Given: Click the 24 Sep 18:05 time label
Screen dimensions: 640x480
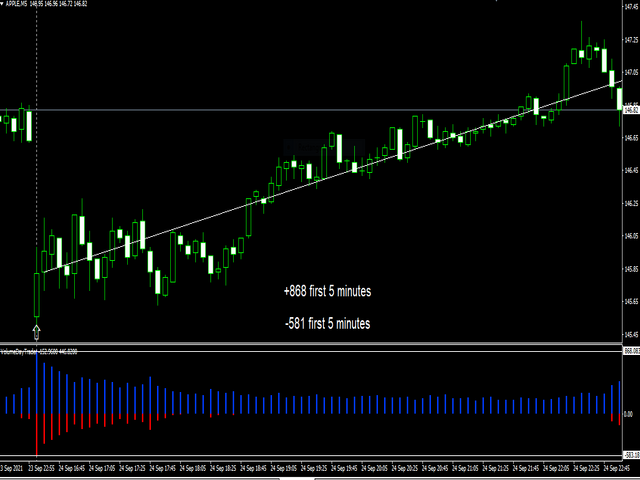Looking at the screenshot, I should click(x=193, y=468).
